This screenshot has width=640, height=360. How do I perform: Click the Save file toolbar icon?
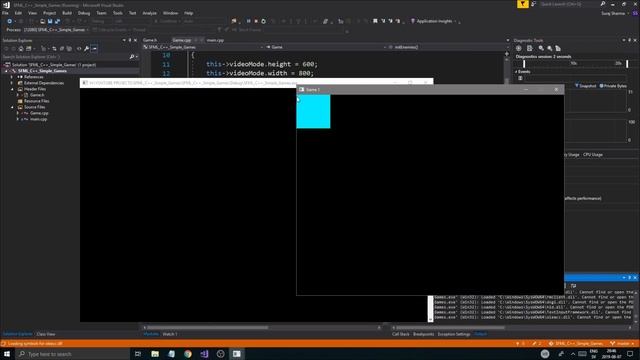click(x=50, y=21)
